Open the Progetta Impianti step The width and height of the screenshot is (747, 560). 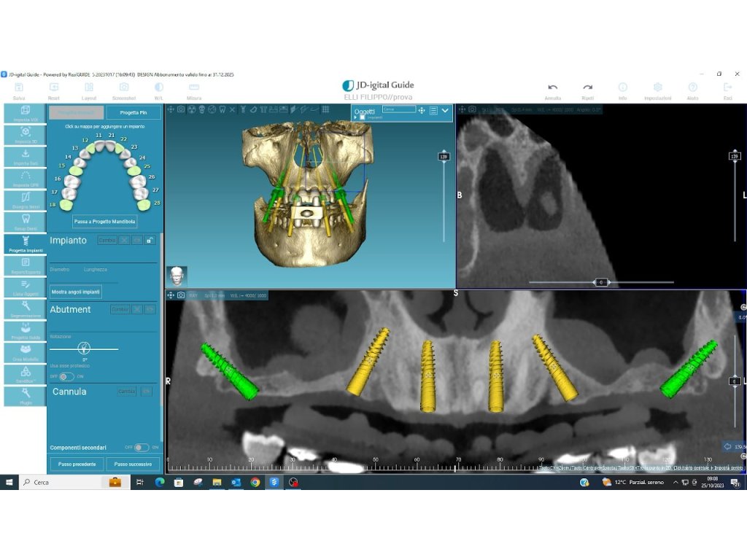click(26, 244)
